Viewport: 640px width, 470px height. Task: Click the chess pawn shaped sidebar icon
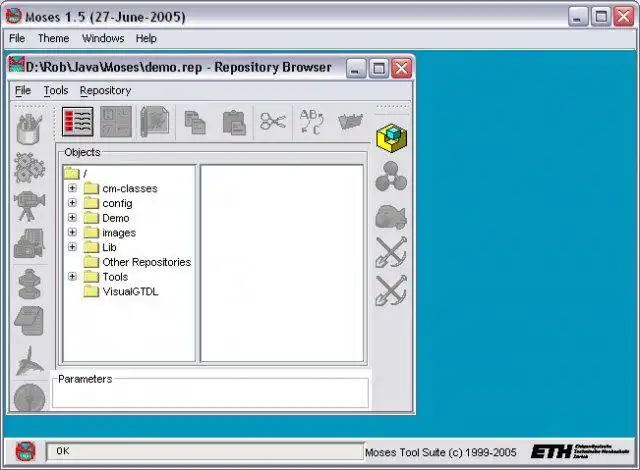tap(29, 284)
